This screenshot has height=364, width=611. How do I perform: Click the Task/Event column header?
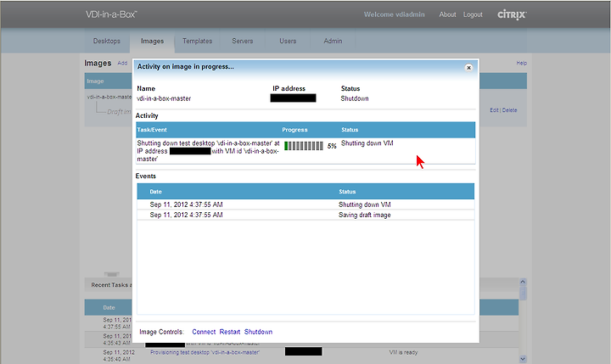coord(152,130)
